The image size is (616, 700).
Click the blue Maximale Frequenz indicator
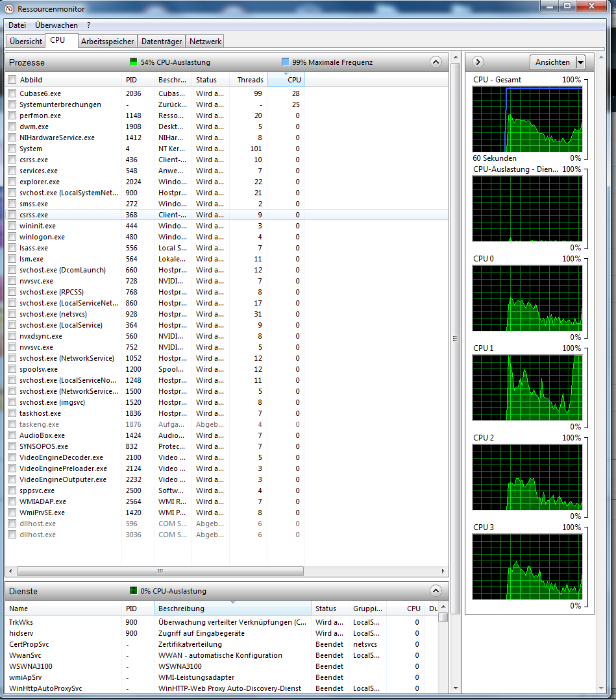(x=286, y=62)
